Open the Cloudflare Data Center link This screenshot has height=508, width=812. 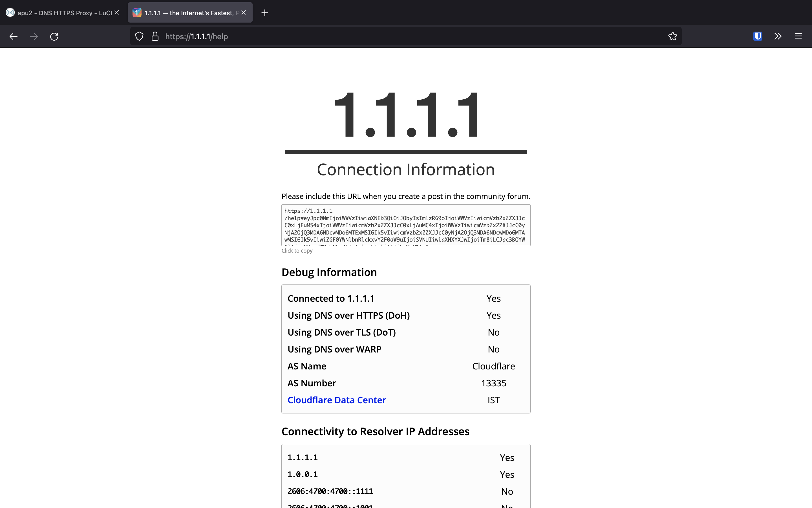click(337, 400)
